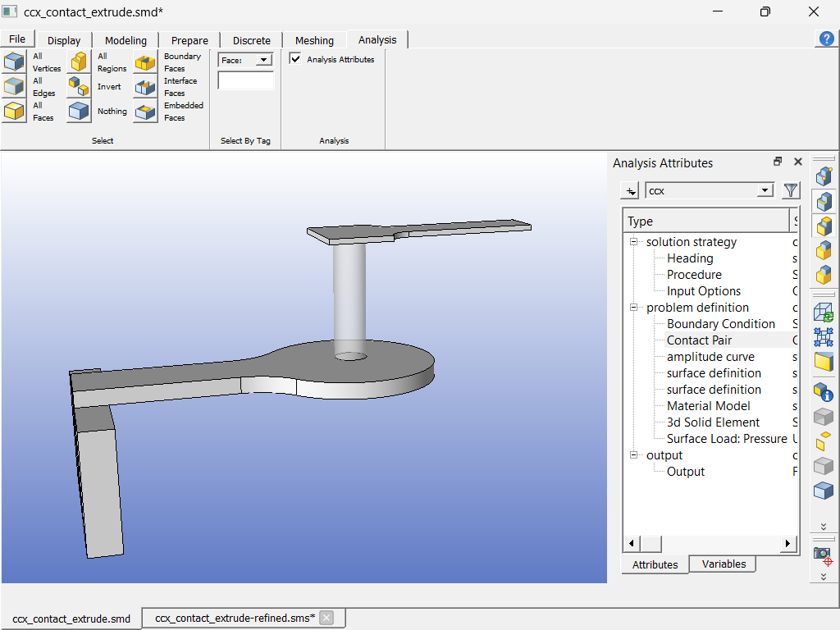840x630 pixels.
Task: Collapse the output tree node
Action: pos(634,454)
